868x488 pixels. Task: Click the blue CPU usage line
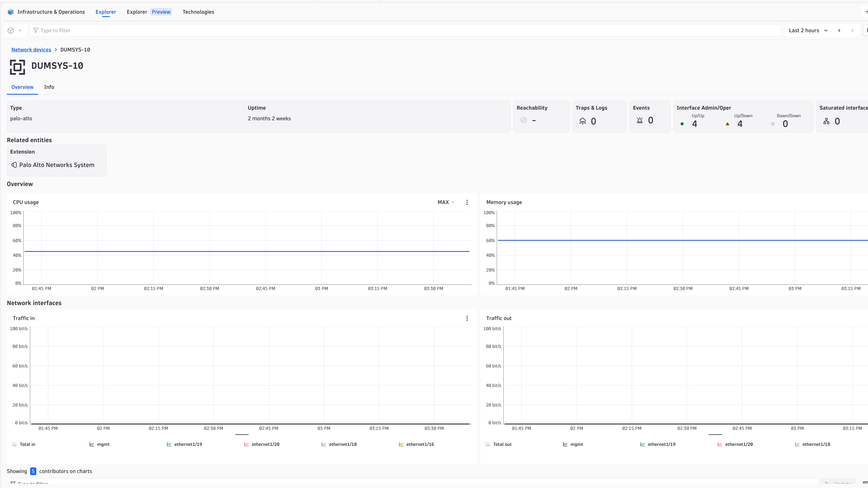pos(247,251)
